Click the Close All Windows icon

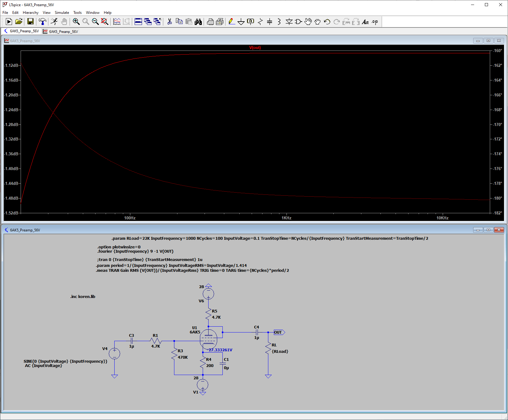(x=157, y=22)
